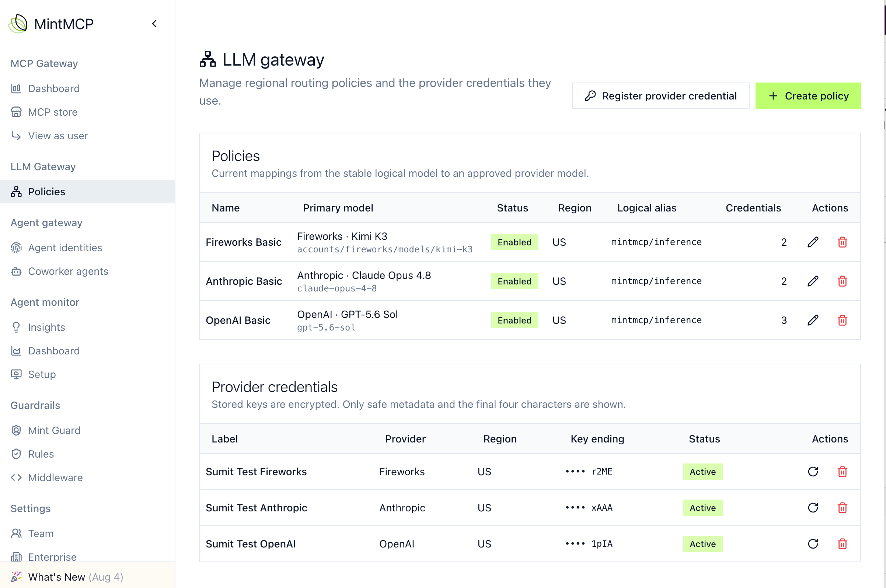Collapse the sidebar with the chevron arrow

[154, 24]
